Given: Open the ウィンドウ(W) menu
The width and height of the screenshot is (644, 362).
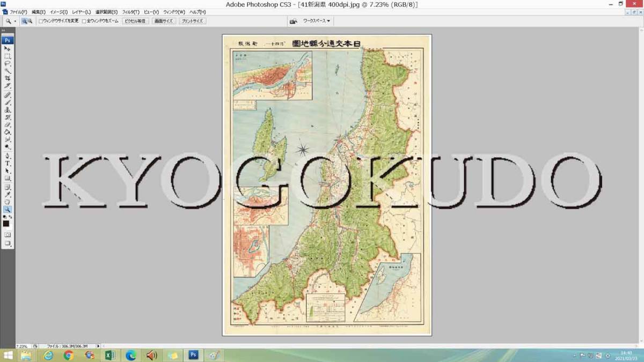Looking at the screenshot, I should pos(174,12).
